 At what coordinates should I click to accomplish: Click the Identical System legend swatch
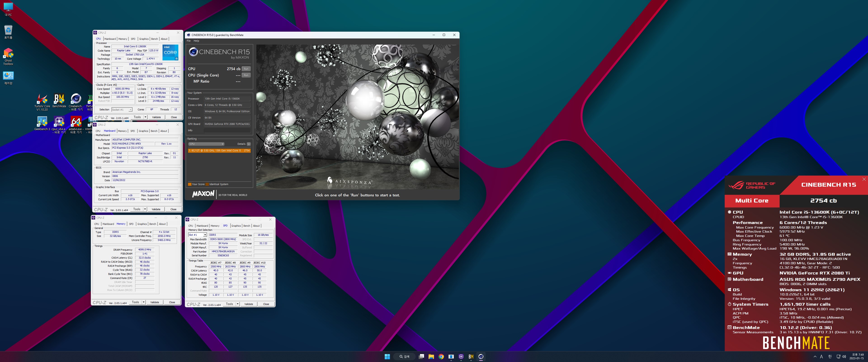coord(207,184)
